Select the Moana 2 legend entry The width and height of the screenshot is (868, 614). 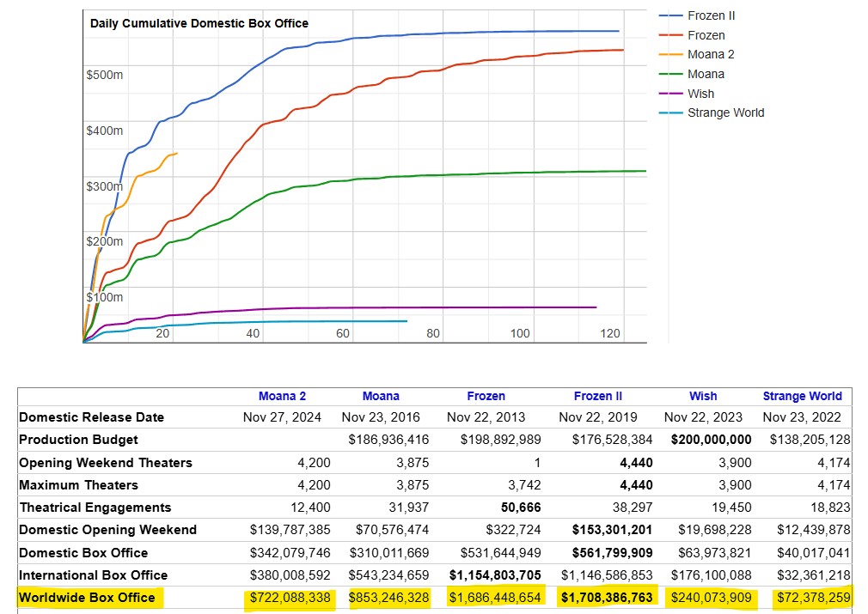point(711,54)
